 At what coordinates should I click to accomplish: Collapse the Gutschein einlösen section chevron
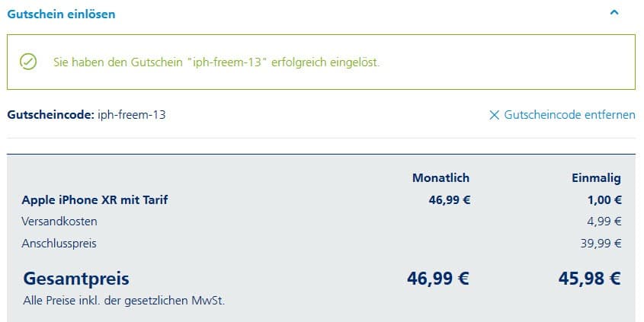(614, 13)
